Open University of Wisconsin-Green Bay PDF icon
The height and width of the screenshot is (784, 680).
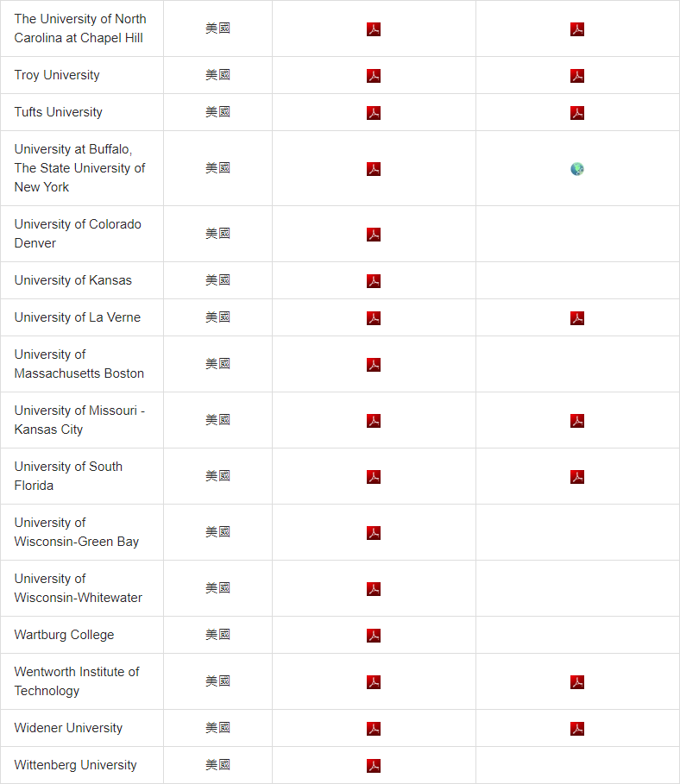click(374, 533)
